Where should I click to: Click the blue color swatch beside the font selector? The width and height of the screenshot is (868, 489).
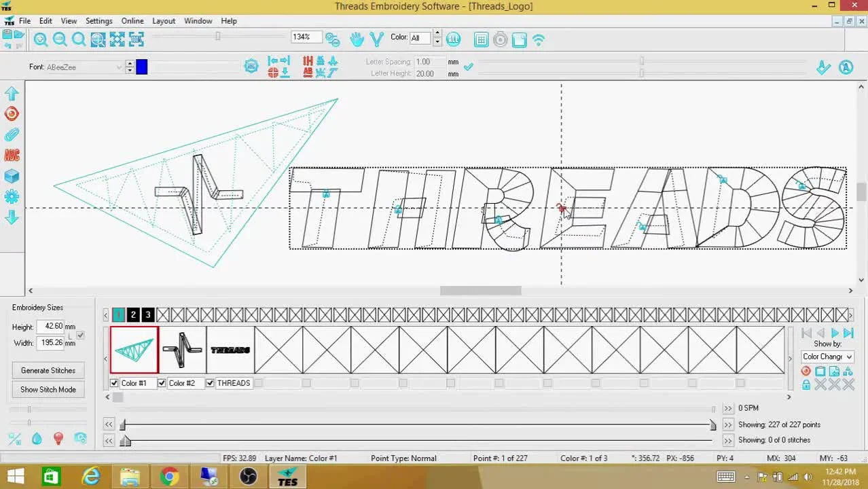pos(141,67)
